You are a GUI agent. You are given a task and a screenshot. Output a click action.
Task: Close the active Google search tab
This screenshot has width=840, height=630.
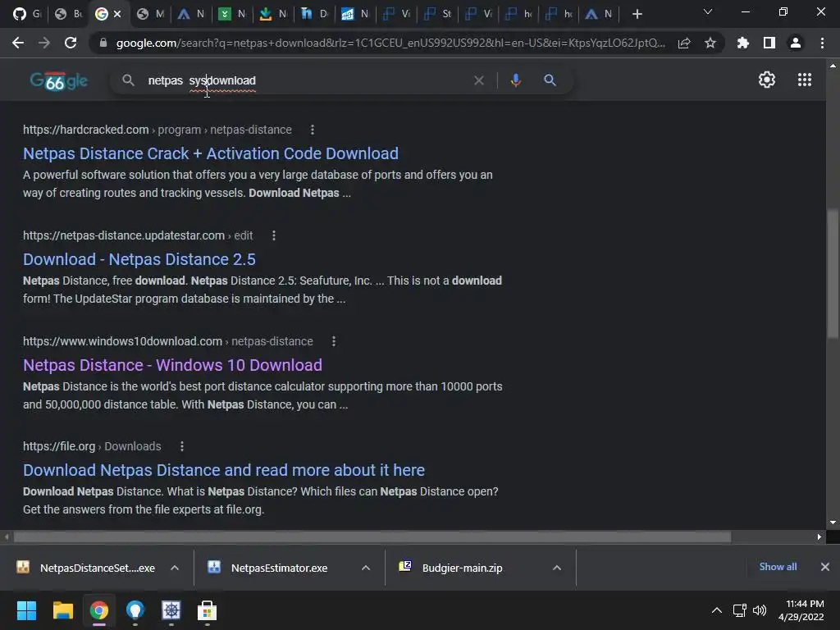tap(117, 14)
